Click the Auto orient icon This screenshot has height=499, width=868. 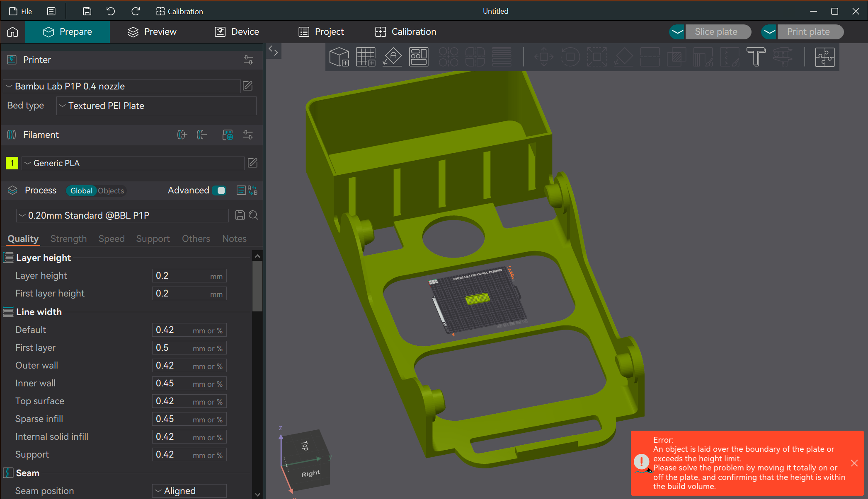pyautogui.click(x=392, y=57)
